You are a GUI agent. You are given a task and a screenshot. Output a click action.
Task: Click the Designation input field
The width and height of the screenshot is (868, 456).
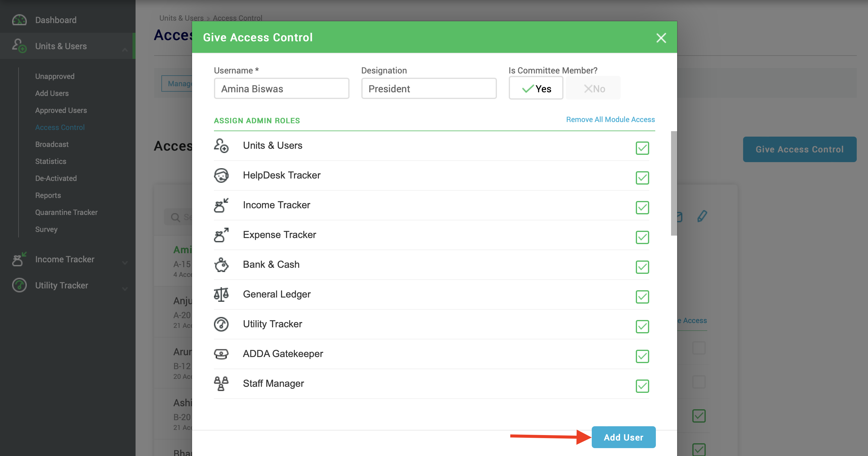(429, 89)
